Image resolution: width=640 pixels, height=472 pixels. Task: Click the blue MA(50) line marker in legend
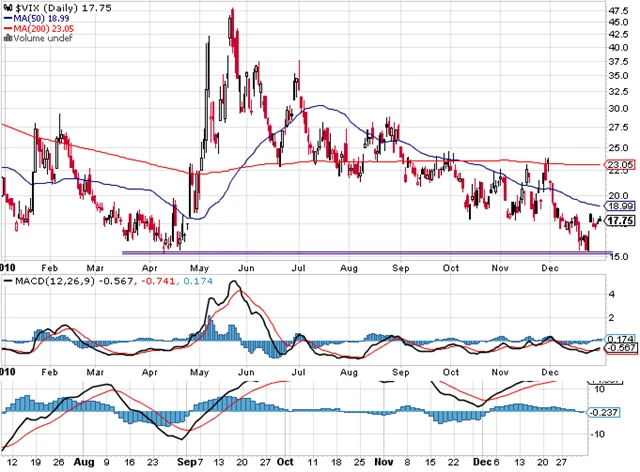[7, 20]
